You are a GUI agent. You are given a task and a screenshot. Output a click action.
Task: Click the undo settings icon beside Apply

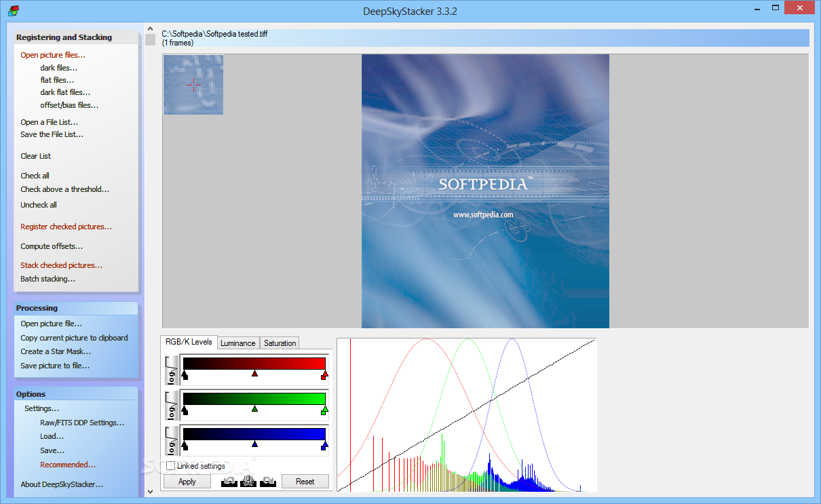coord(229,481)
